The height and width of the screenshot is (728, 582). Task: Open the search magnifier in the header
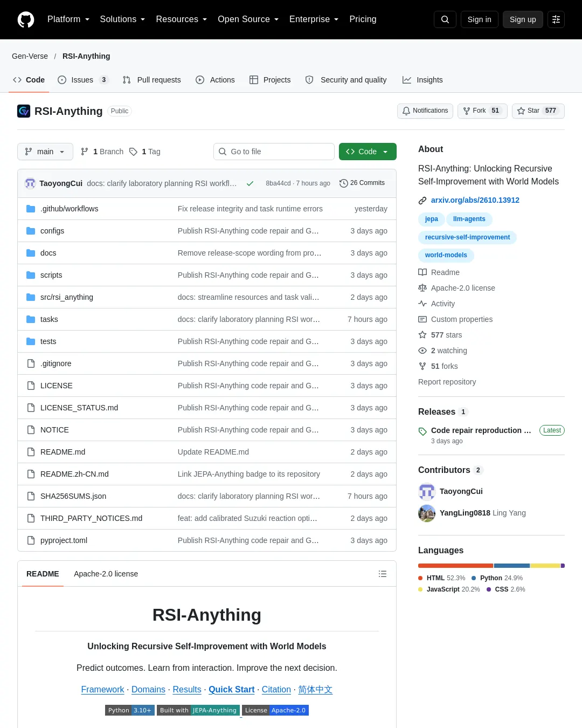coord(445,19)
